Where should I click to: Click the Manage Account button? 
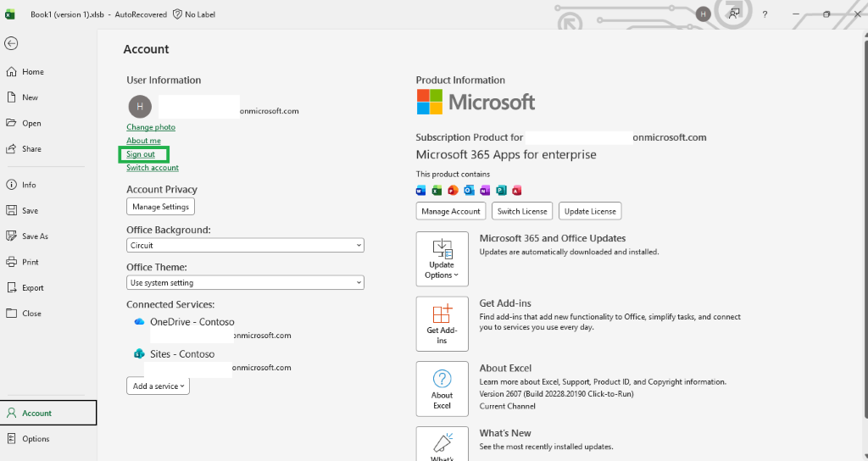tap(451, 211)
